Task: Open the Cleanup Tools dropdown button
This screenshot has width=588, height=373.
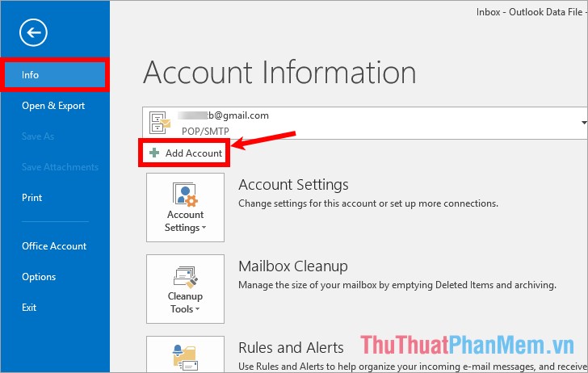Action: point(185,289)
